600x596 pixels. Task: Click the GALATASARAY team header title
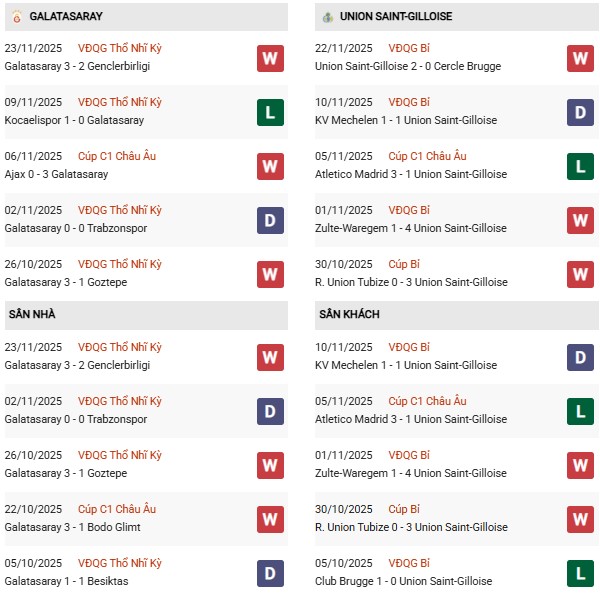pos(66,17)
